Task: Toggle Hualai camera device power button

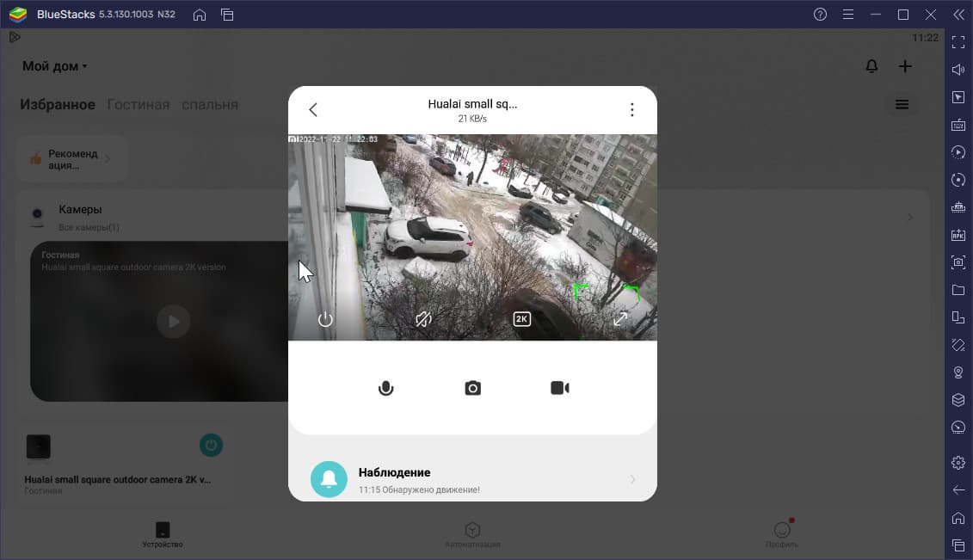Action: click(x=211, y=446)
